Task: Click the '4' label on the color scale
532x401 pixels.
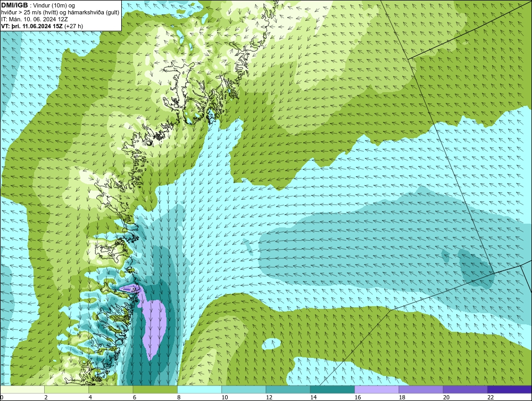Action: pyautogui.click(x=90, y=397)
